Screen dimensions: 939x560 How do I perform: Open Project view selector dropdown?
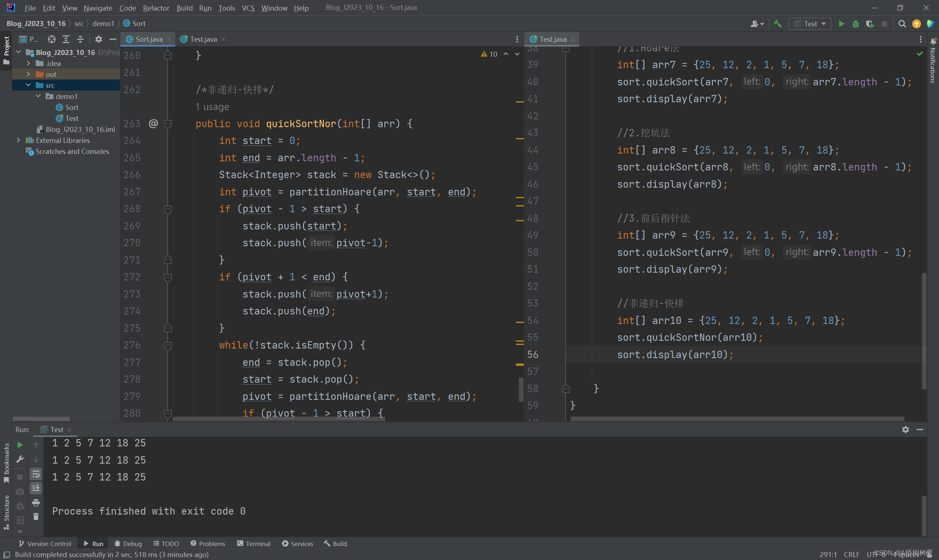click(29, 39)
